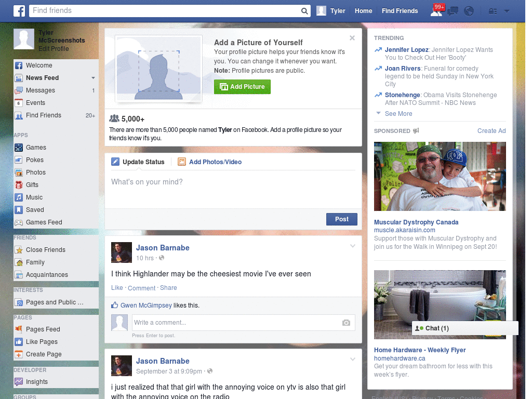The width and height of the screenshot is (532, 399).
Task: Click the Messages icon in sidebar
Action: (x=19, y=90)
